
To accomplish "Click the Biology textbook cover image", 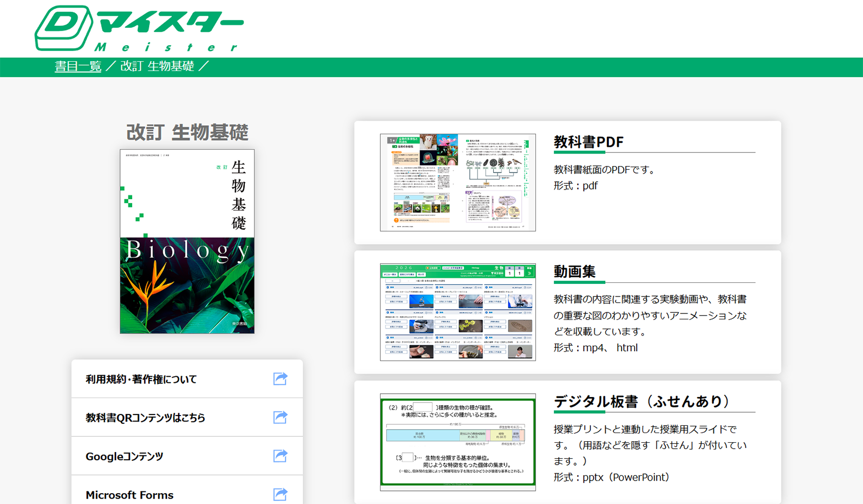I will (x=187, y=241).
